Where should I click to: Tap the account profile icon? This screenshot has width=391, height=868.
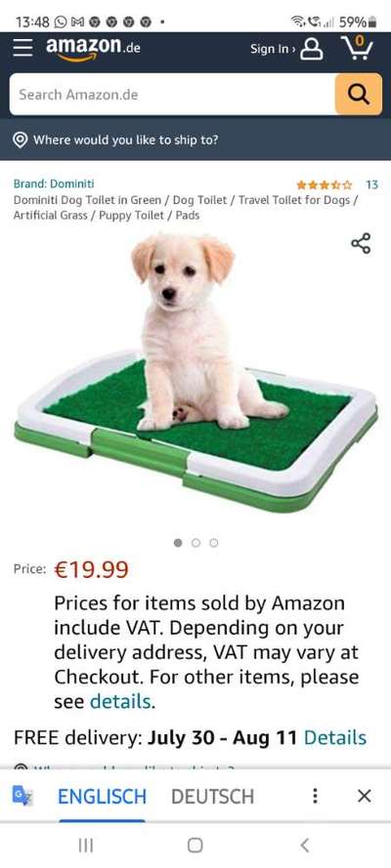point(311,49)
